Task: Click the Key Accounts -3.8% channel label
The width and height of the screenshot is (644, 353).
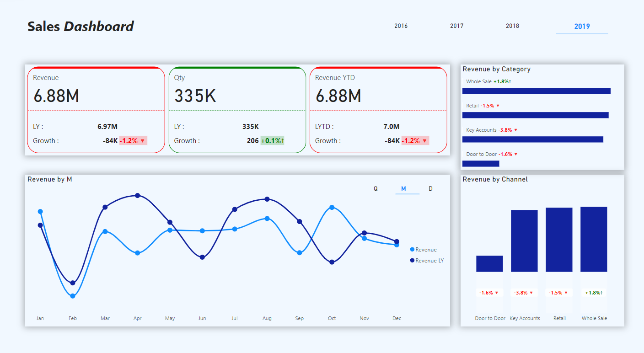Action: click(x=524, y=293)
